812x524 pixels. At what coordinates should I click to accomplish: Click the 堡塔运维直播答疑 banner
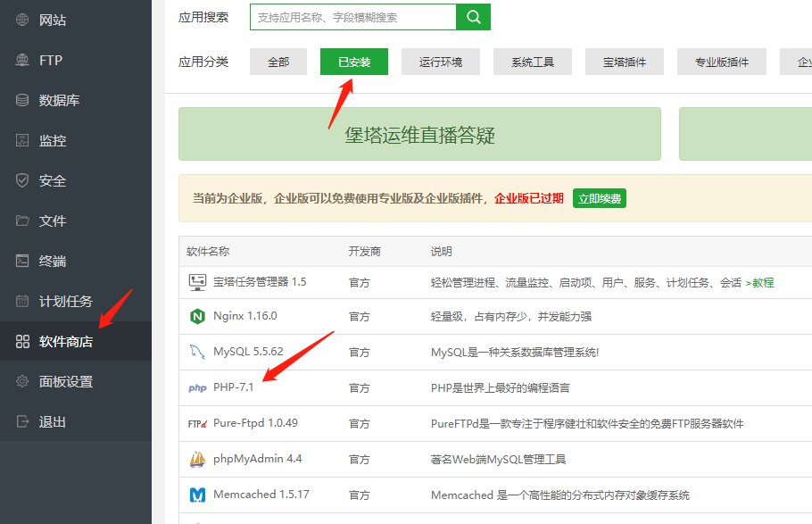click(x=419, y=134)
